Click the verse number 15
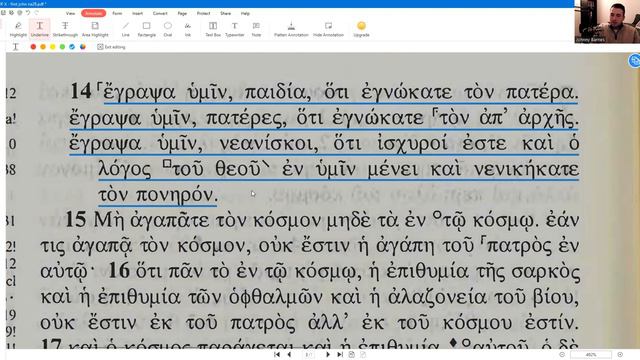Viewport: 640px width, 360px height. coord(76,220)
